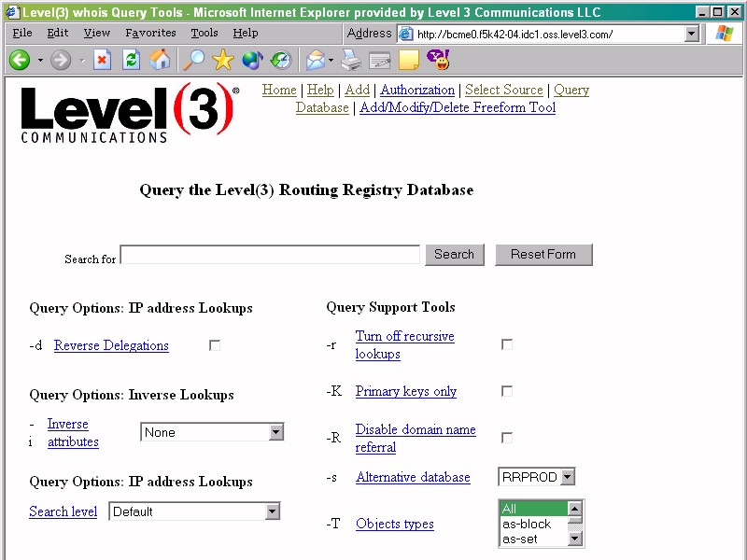Follow the Authorization link
This screenshot has width=747, height=560.
pyautogui.click(x=417, y=90)
